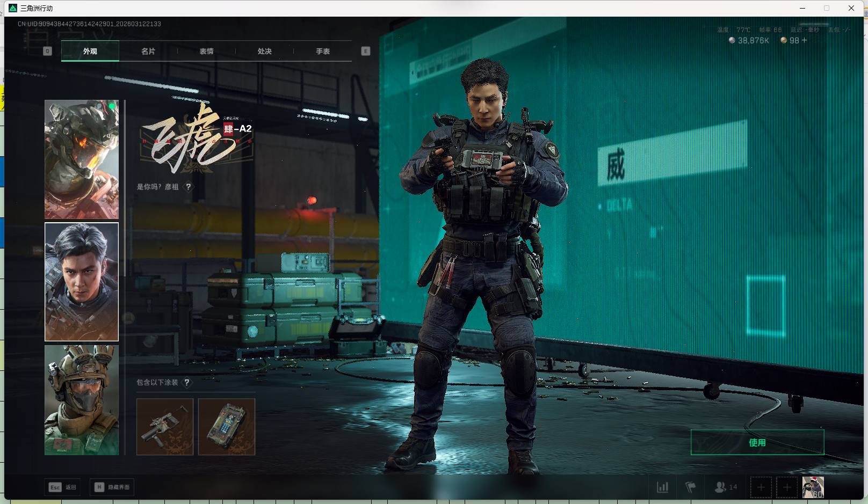Click the flags icon in bottom bar

point(691,487)
